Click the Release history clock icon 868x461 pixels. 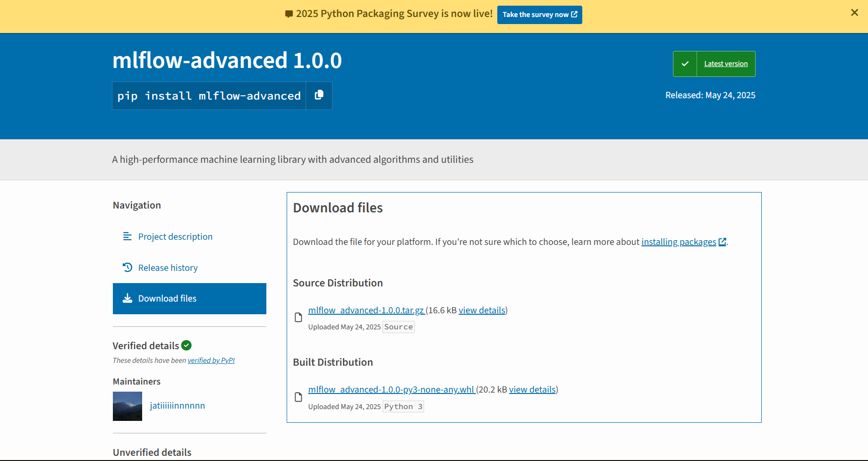click(127, 268)
